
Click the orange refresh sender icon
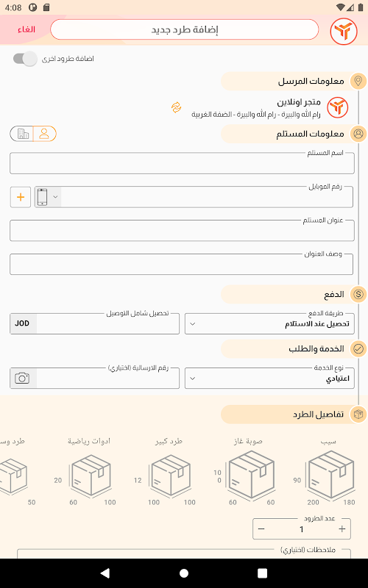coord(176,107)
